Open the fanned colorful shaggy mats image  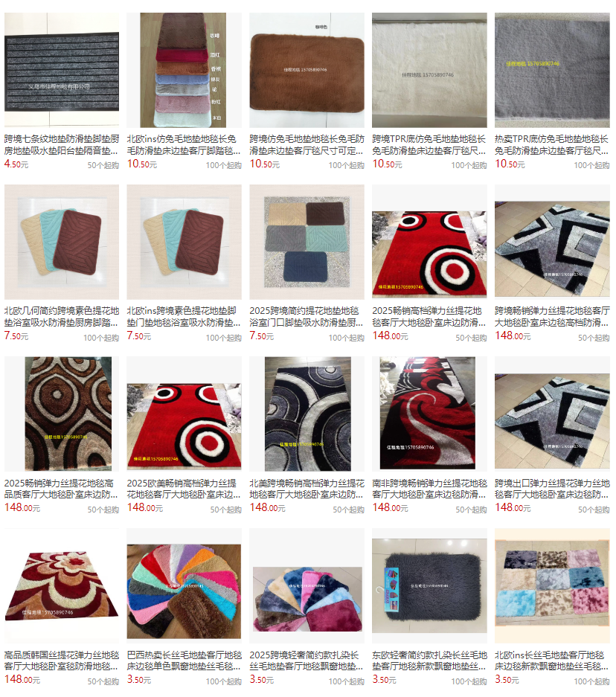pos(184,586)
